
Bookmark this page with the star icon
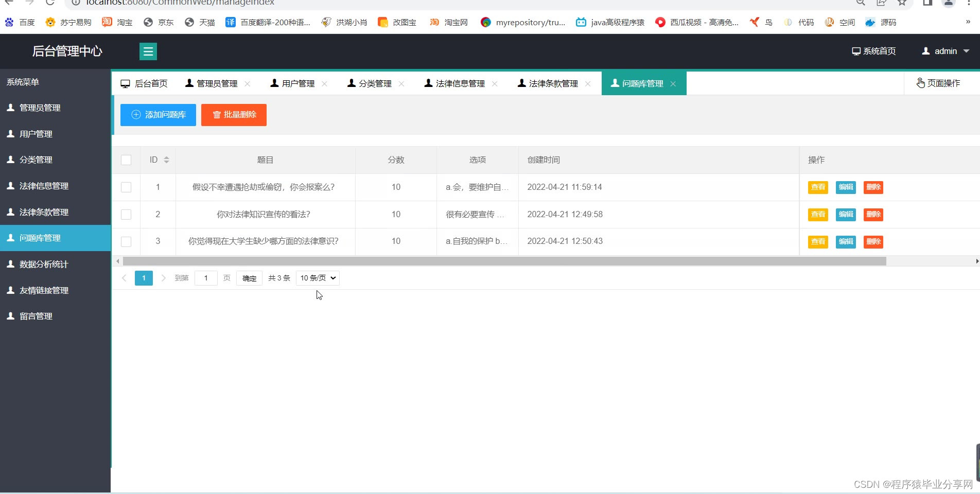click(902, 3)
